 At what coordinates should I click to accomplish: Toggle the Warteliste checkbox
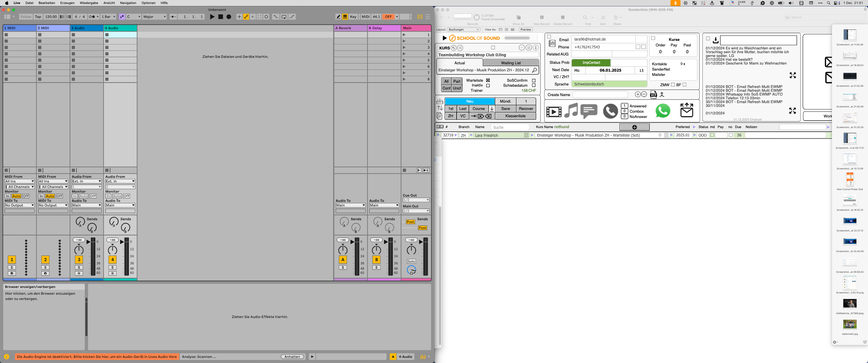[x=488, y=80]
